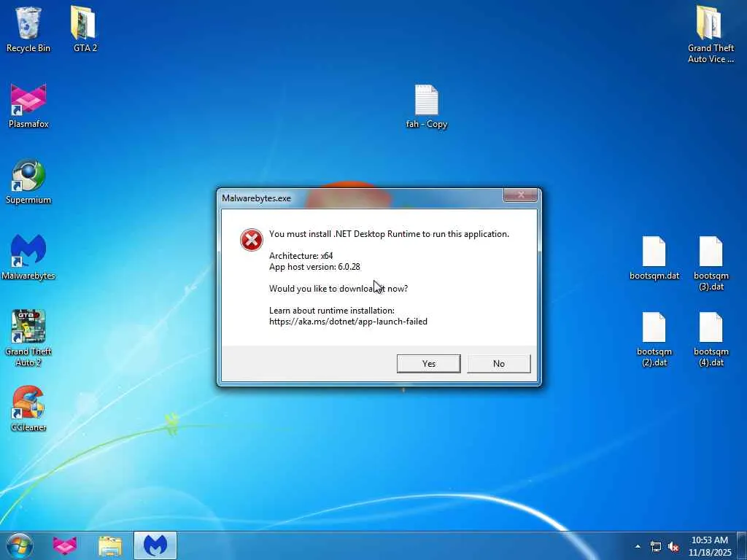Select the bootsqm (3).dat file icon
The height and width of the screenshot is (560, 747).
click(711, 263)
